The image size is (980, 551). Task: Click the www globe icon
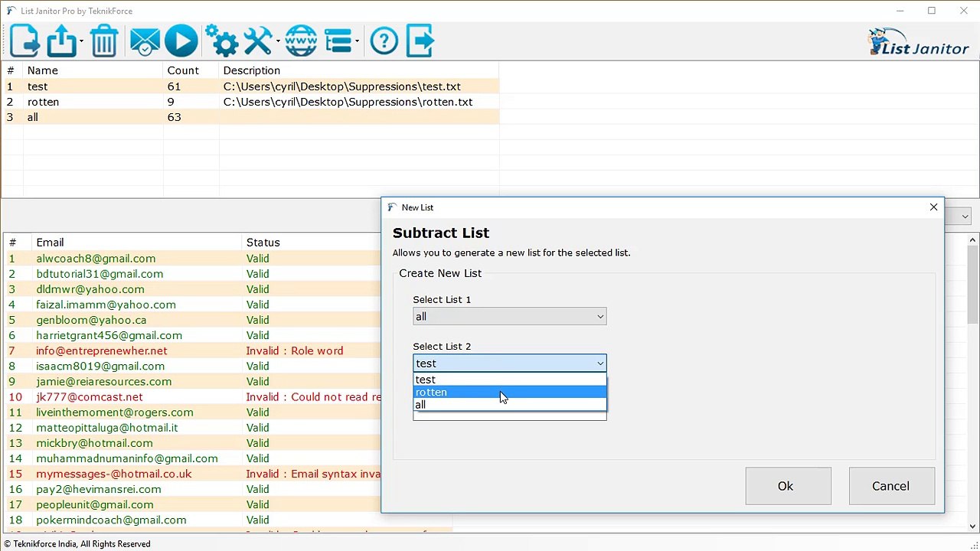(x=301, y=41)
